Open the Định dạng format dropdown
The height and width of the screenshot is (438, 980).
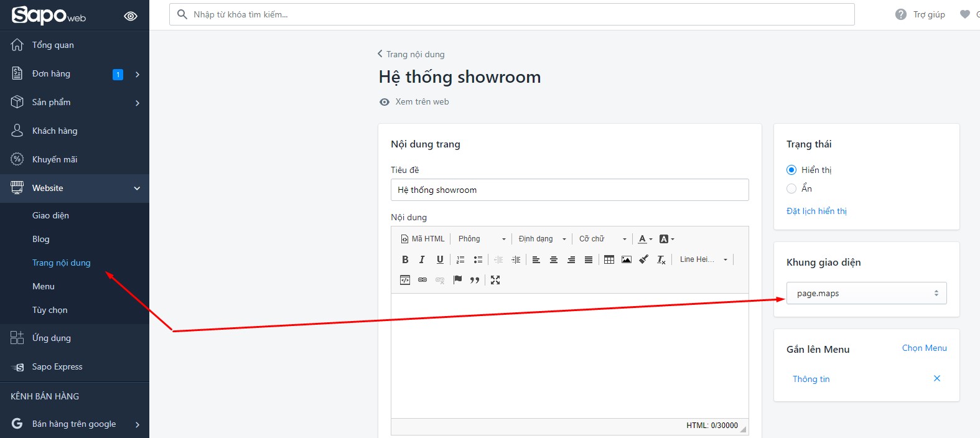pos(543,239)
